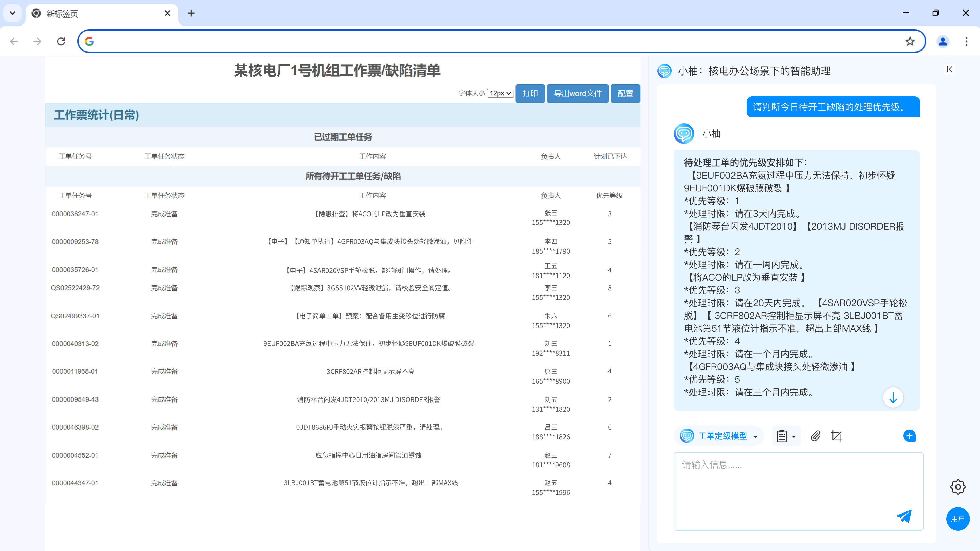Click work order QS02522429-72

pyautogui.click(x=75, y=288)
